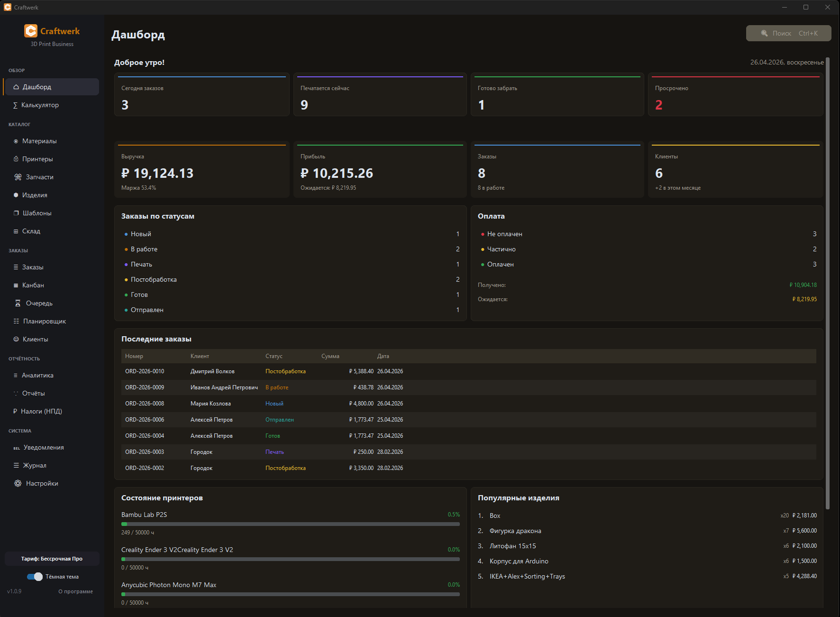Click the 'О программе' about link
The image size is (840, 617).
click(x=75, y=591)
